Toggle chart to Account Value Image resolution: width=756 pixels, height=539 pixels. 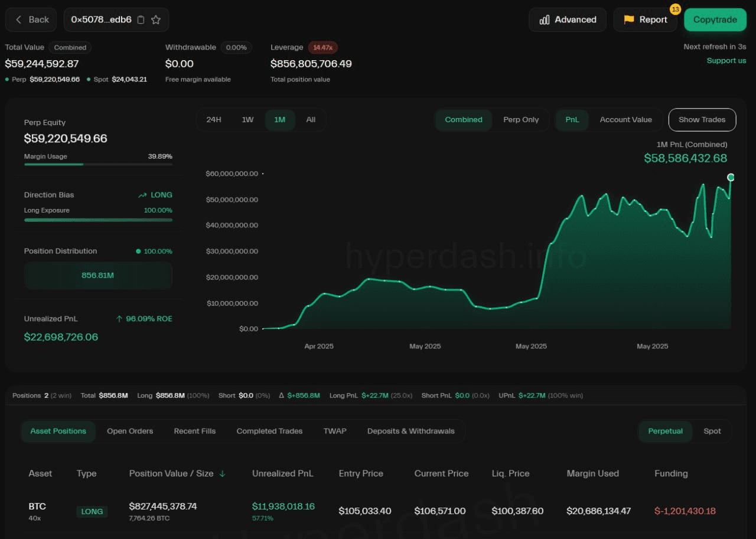[x=625, y=119]
